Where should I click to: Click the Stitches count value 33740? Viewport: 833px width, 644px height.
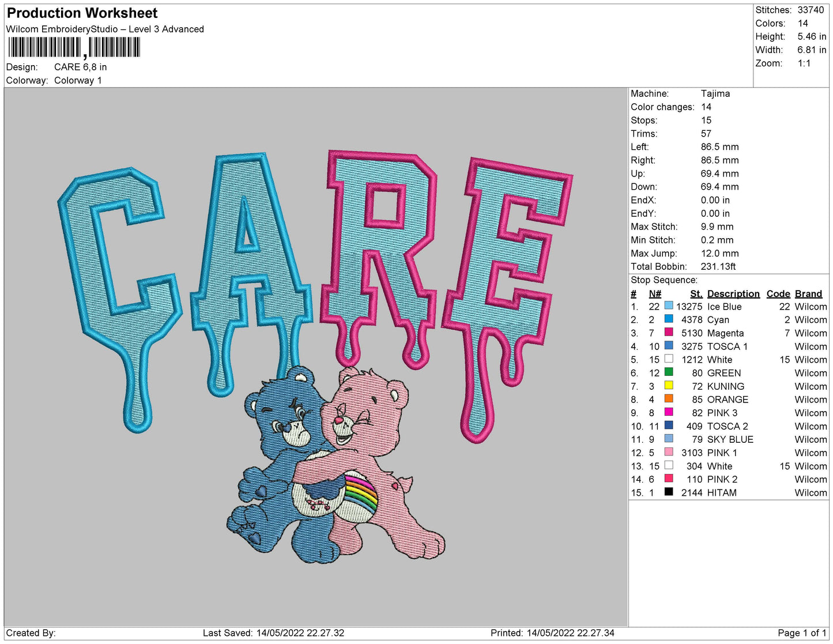[811, 10]
